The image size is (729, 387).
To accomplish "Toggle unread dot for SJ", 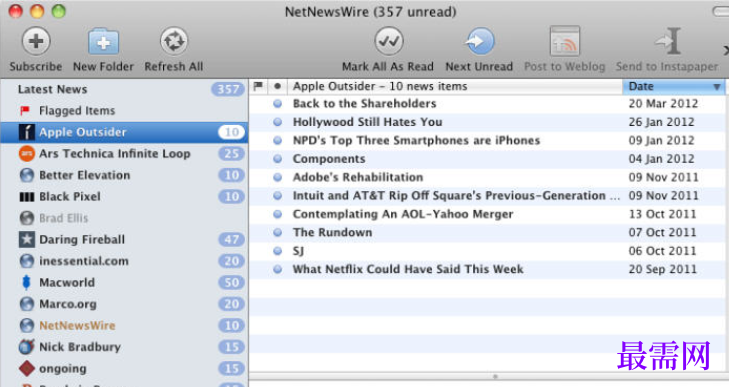I will (x=278, y=251).
